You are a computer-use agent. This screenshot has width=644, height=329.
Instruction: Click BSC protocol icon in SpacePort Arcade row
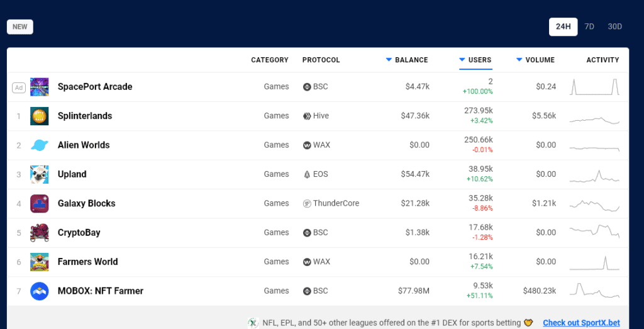click(307, 87)
